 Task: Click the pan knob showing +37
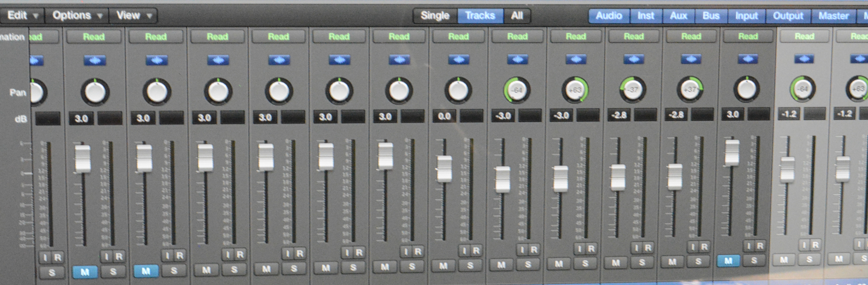[690, 89]
